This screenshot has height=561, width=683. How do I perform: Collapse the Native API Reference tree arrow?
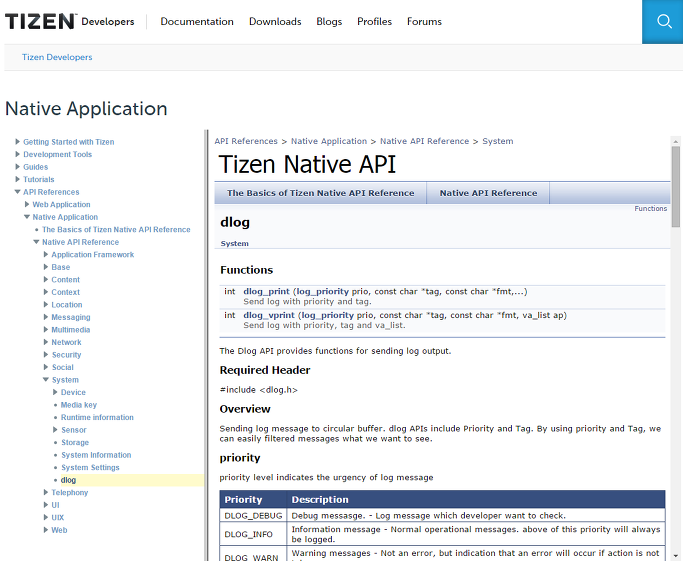(x=37, y=242)
